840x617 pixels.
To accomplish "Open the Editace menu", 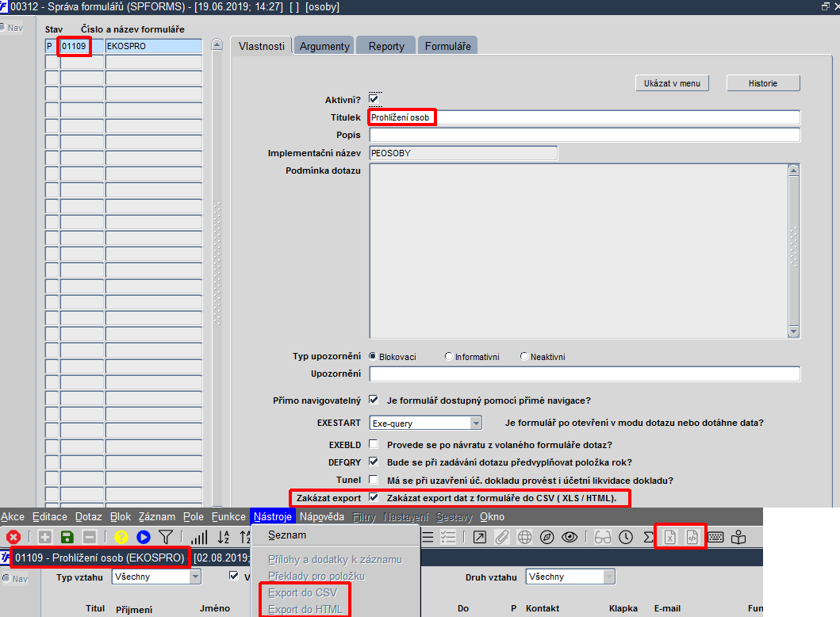I will 50,517.
